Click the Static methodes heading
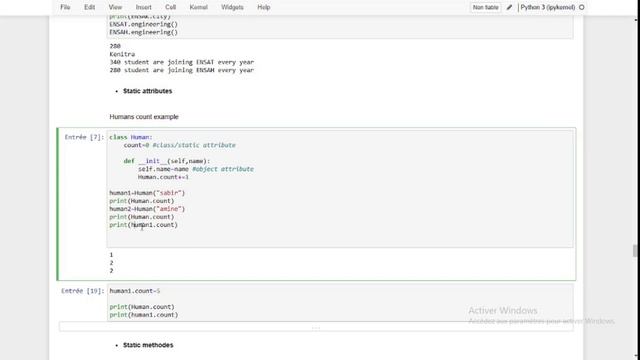The height and width of the screenshot is (360, 640). pos(148,345)
